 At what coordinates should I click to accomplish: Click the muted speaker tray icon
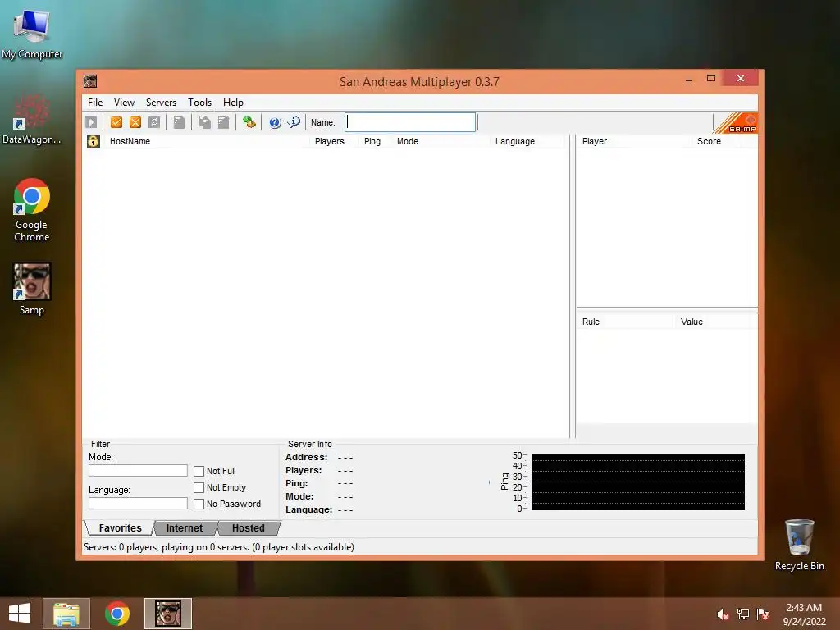click(x=723, y=614)
